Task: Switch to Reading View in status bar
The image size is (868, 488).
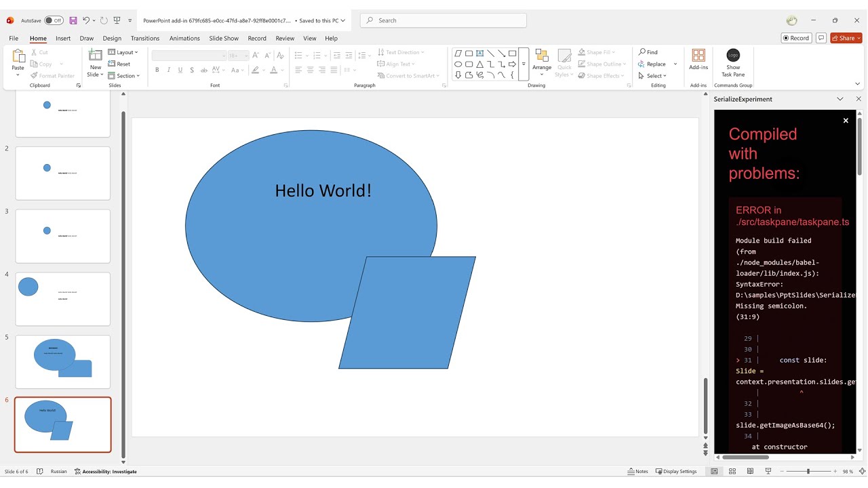Action: [750, 471]
